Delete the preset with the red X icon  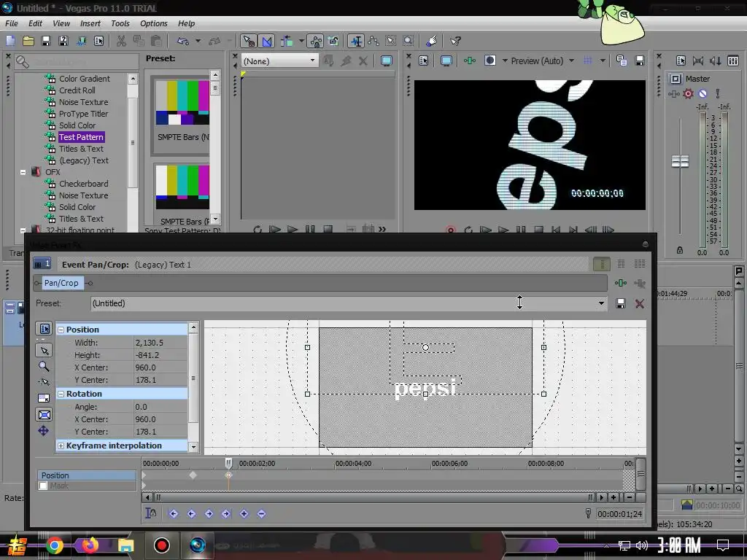(x=639, y=303)
